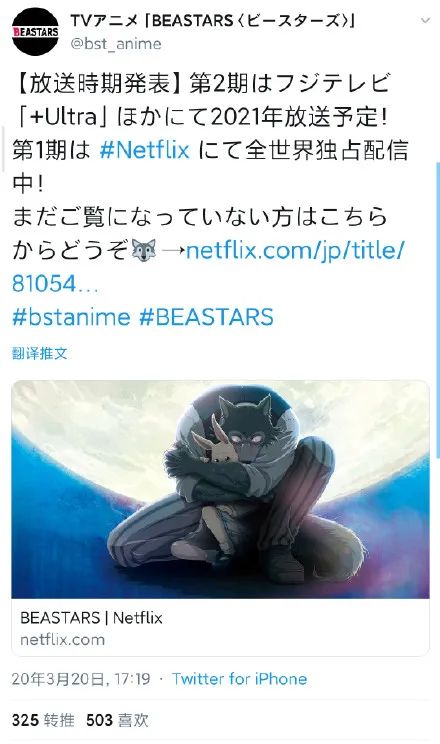View the 325 转推 retweets list
The image size is (440, 744).
point(43,720)
